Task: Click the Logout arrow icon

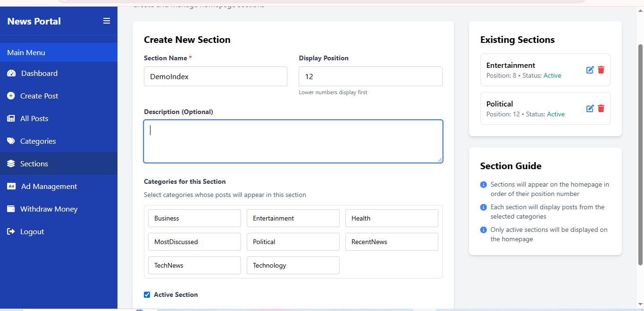Action: point(11,232)
